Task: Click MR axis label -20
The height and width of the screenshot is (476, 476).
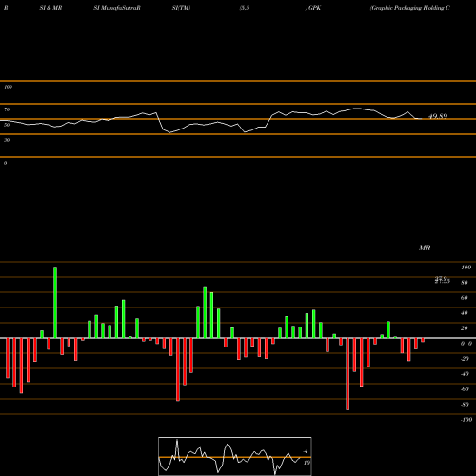Action: coord(465,359)
